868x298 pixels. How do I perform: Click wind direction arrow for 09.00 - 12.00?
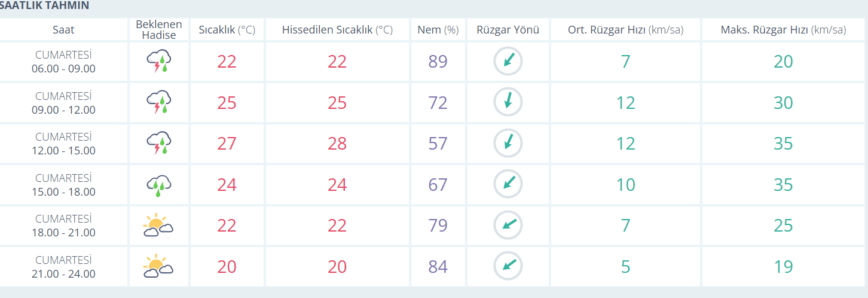(508, 102)
